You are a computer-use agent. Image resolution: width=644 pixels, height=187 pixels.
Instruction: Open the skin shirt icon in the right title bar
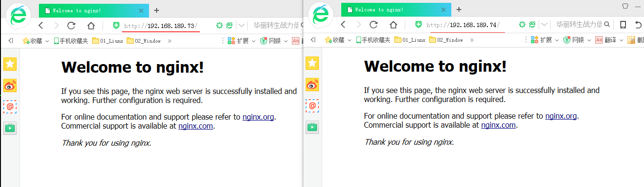click(625, 6)
